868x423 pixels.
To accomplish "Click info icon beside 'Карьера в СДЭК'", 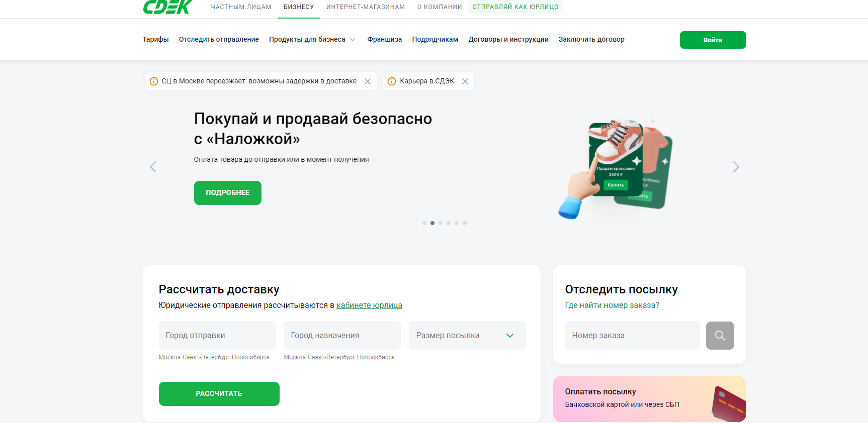I will tap(392, 81).
